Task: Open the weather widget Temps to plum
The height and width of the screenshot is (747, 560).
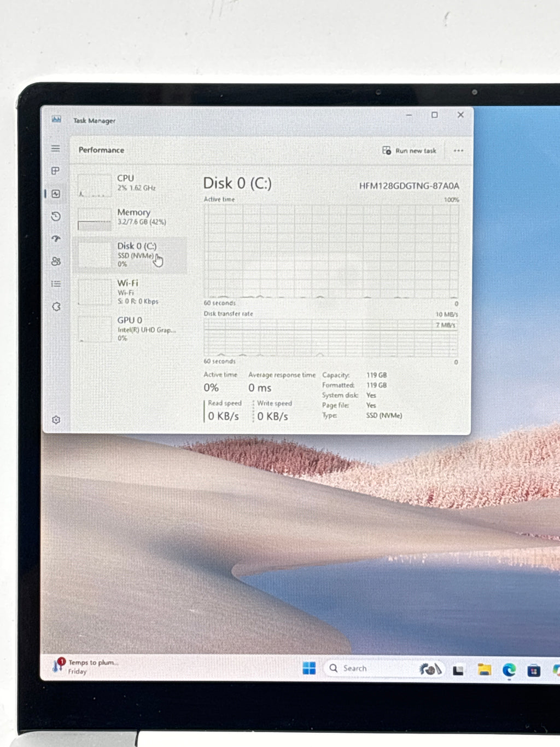Action: click(86, 667)
